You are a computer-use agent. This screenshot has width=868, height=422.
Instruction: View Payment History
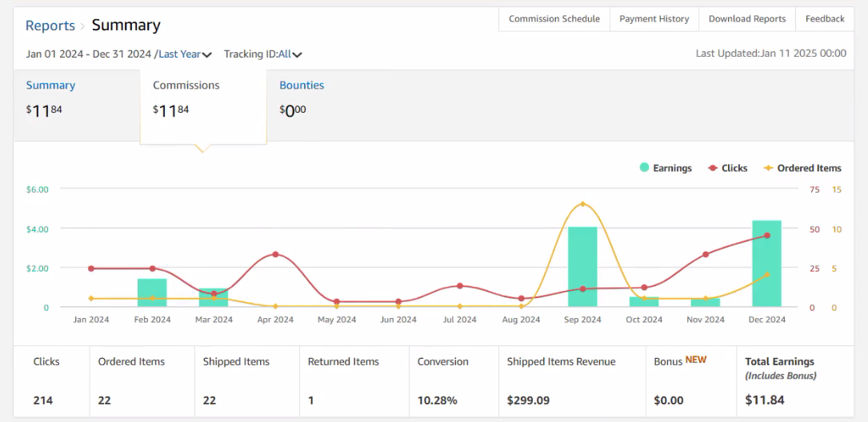click(654, 19)
